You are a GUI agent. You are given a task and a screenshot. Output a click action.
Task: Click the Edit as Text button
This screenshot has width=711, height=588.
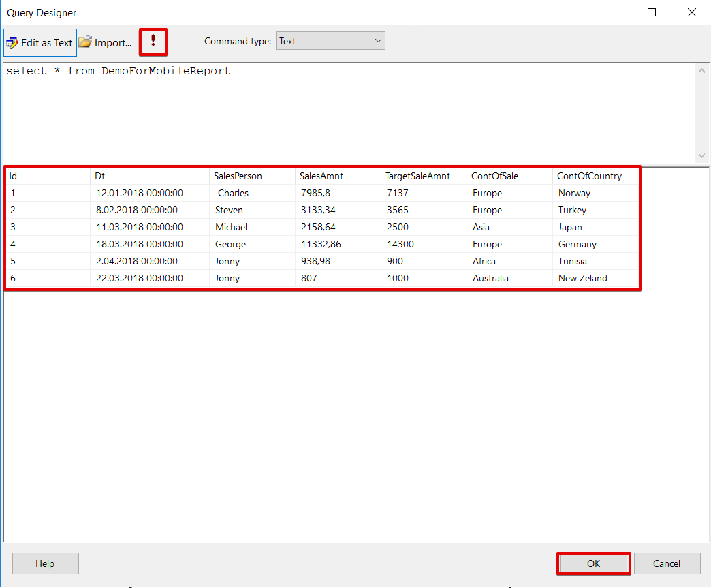[40, 42]
